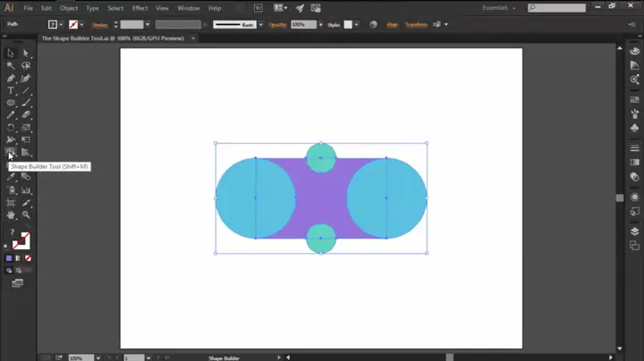644x361 pixels.
Task: Select the Selection tool arrow
Action: 11,54
